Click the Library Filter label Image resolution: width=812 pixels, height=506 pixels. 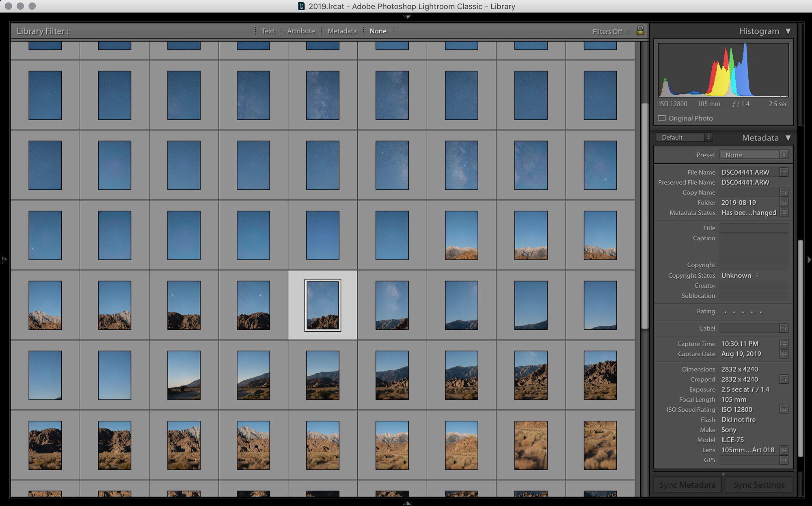tap(43, 31)
